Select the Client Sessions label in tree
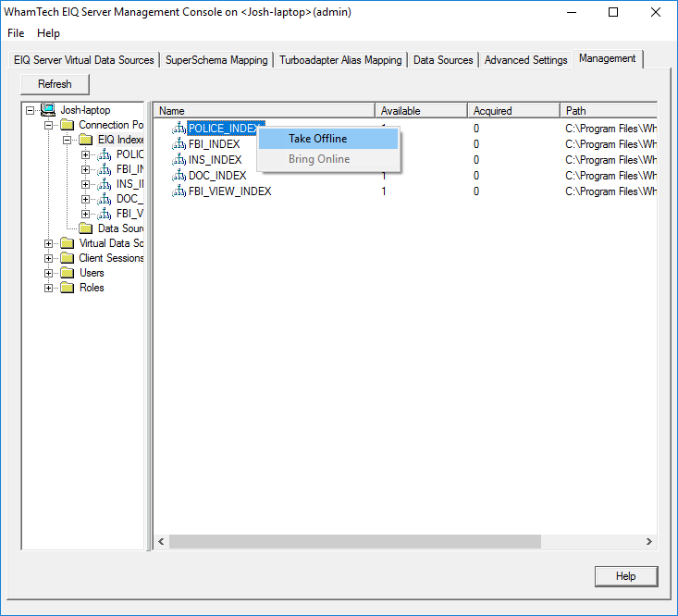 pos(111,258)
